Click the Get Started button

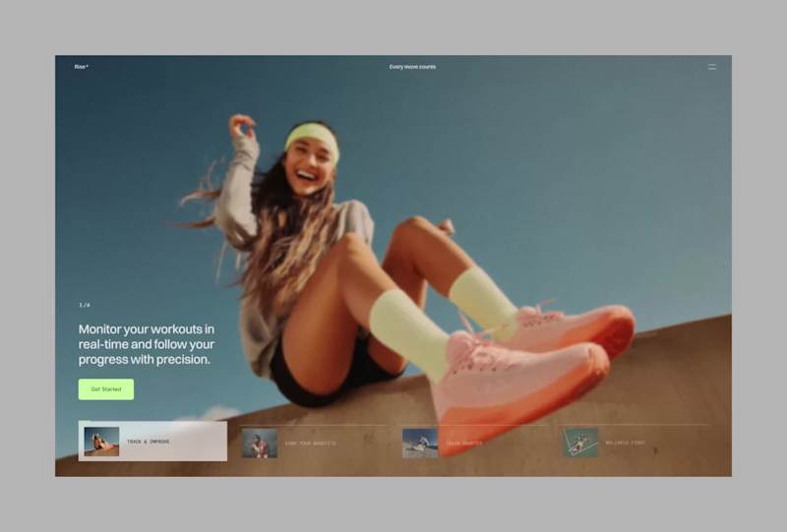[106, 389]
